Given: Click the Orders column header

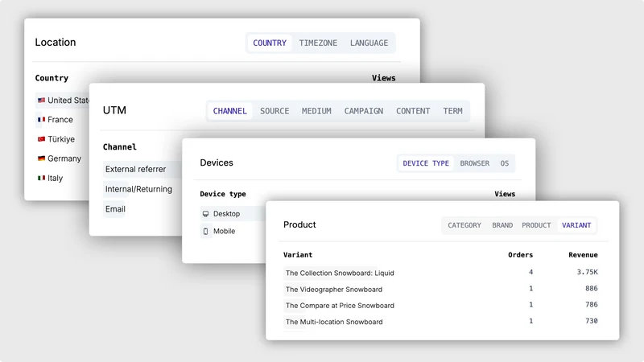Looking at the screenshot, I should tap(520, 255).
